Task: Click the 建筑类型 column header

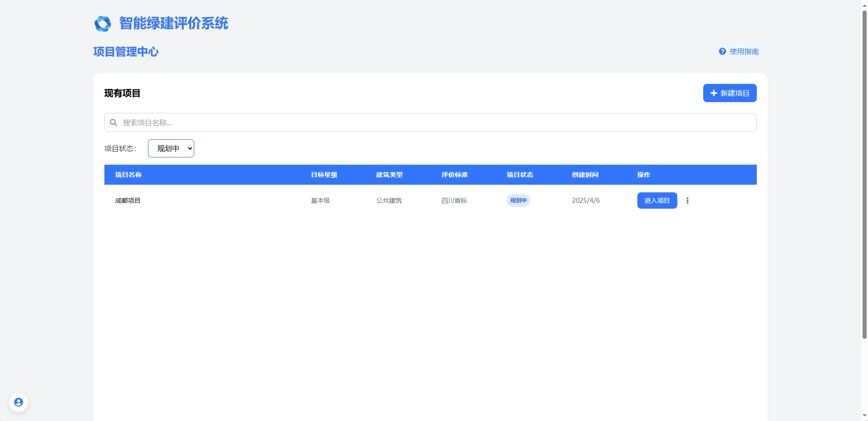Action: tap(389, 175)
